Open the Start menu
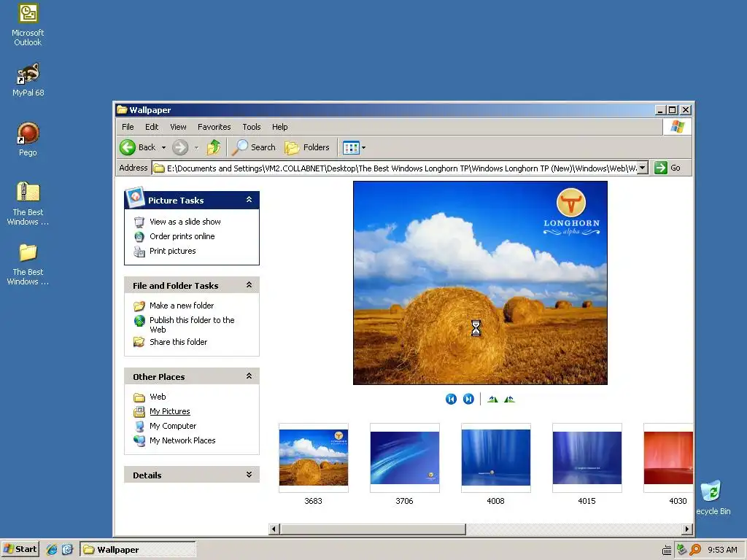This screenshot has width=747, height=560. [x=20, y=549]
